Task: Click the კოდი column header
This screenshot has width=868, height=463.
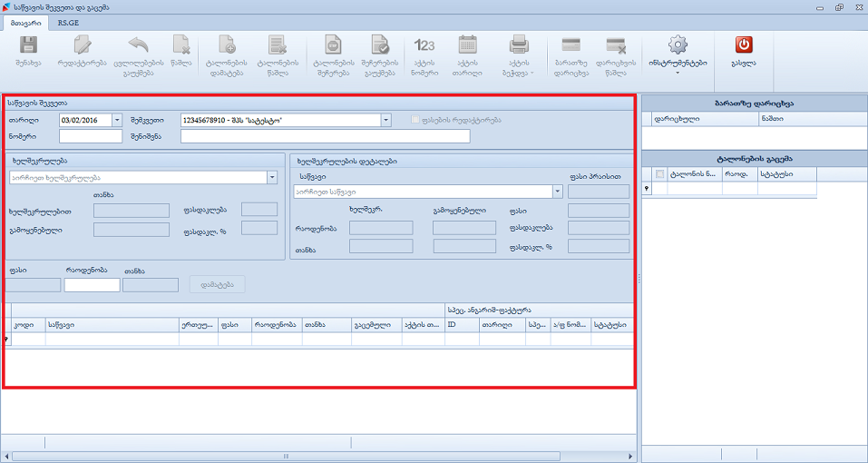Action: coord(29,324)
